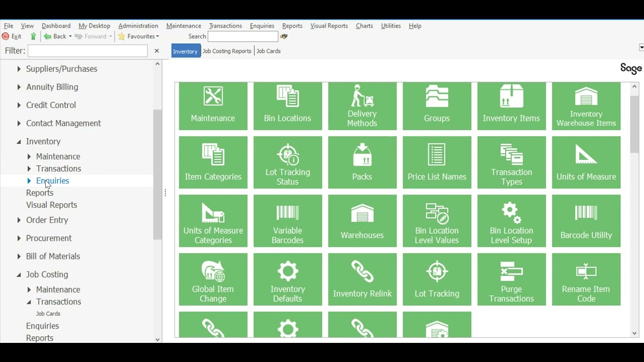
Task: Open the Purge Transactions tile
Action: [x=511, y=279]
